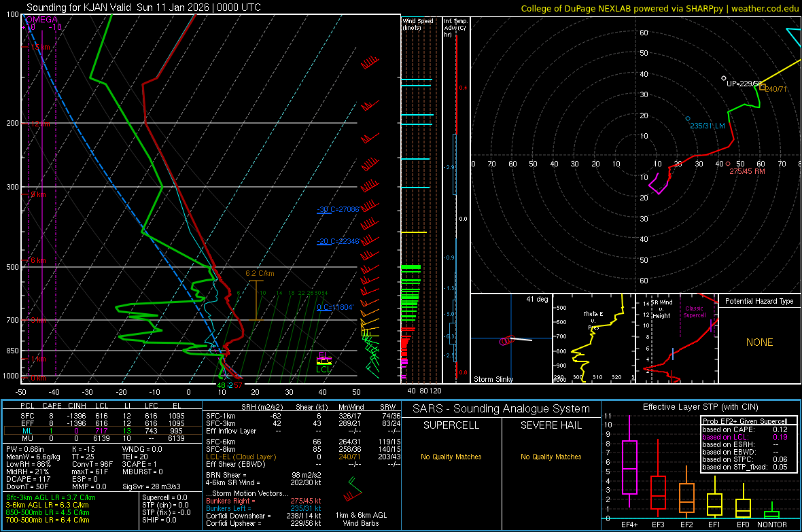This screenshot has width=802, height=532.
Task: Click the 500 pressure level label
Action: click(12, 267)
